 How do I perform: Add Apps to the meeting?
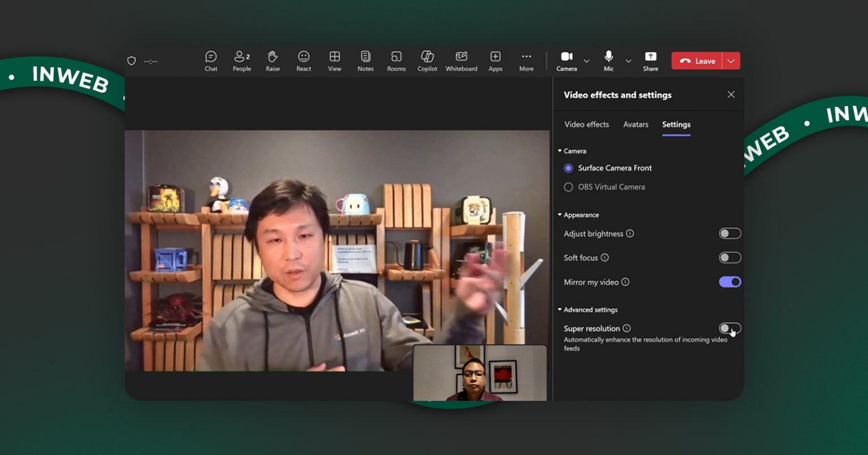[496, 61]
